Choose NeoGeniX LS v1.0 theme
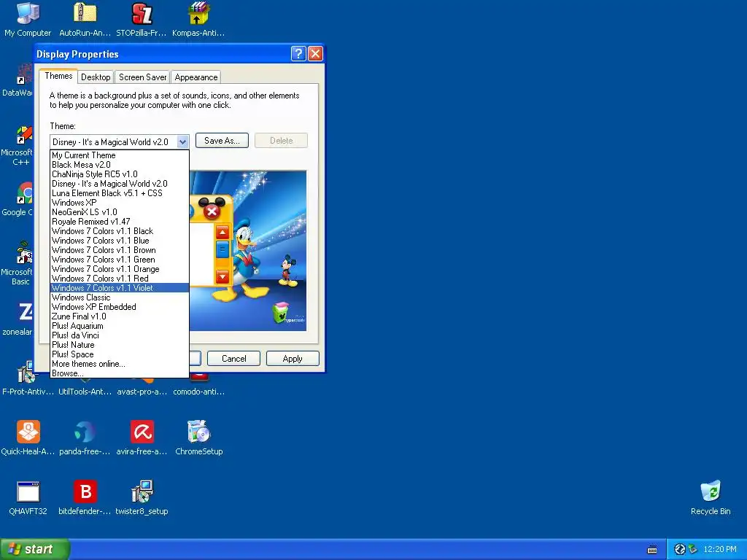 click(120, 212)
